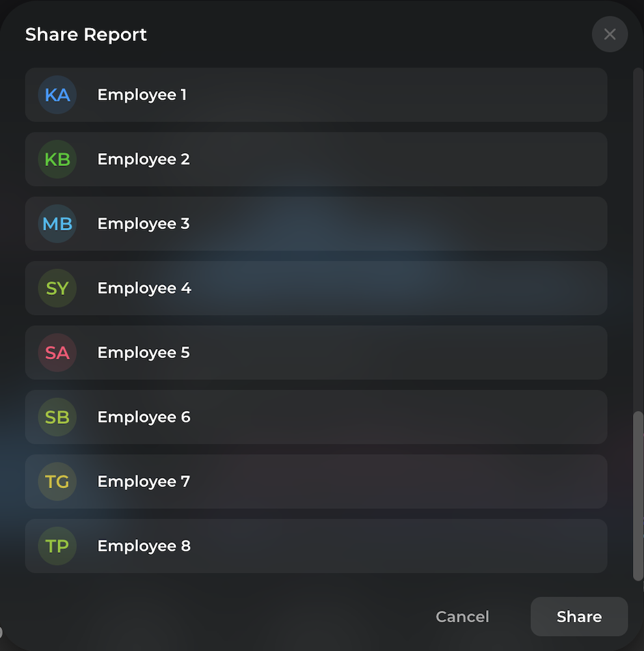Select Employee 1 in the share list

(315, 94)
